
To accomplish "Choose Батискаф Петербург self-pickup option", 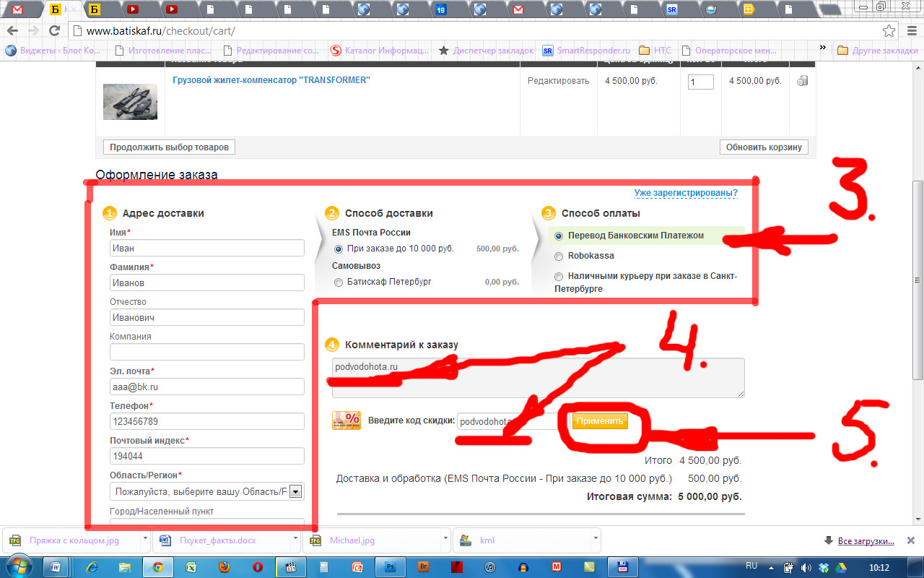I will (x=339, y=282).
